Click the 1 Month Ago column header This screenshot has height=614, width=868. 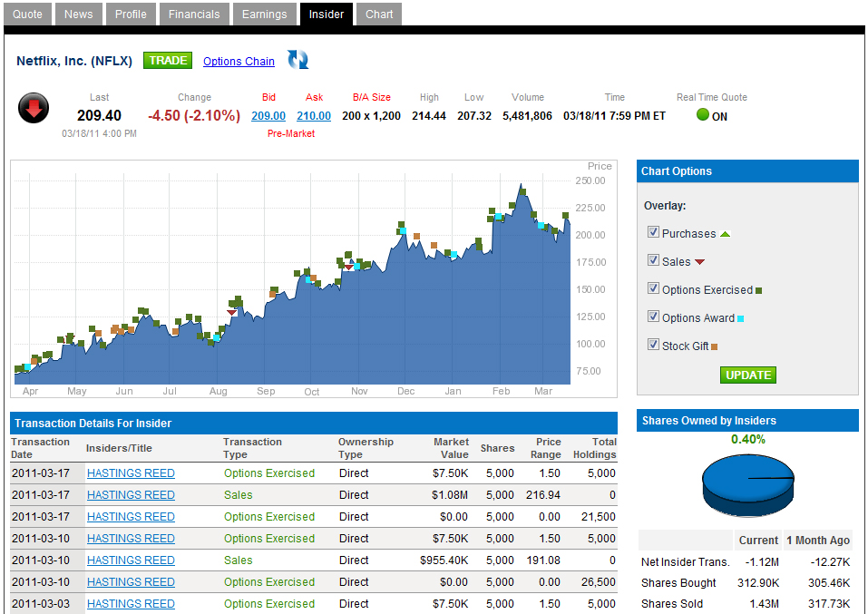[x=818, y=541]
